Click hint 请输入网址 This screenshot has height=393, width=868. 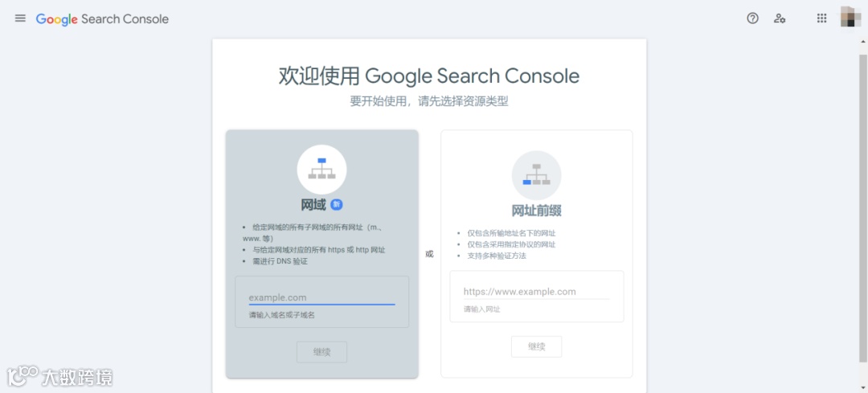tap(482, 309)
